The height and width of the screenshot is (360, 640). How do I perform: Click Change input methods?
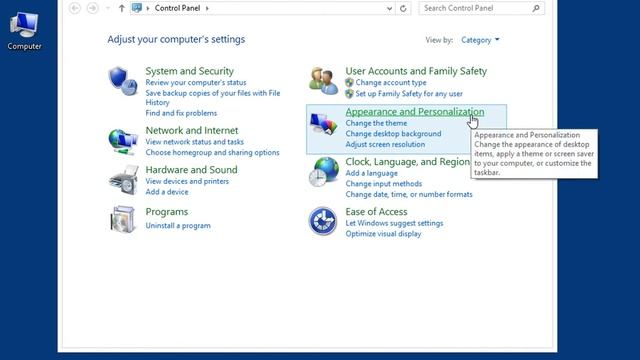(384, 184)
